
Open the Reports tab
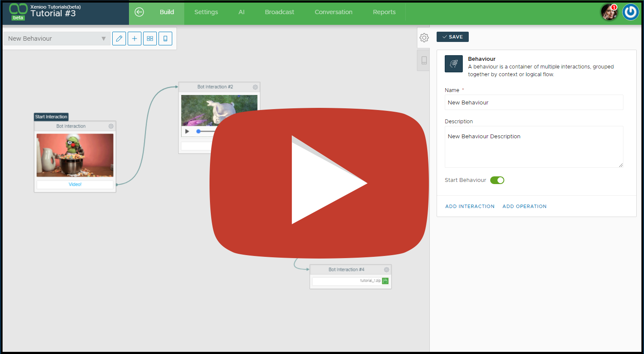(x=384, y=12)
